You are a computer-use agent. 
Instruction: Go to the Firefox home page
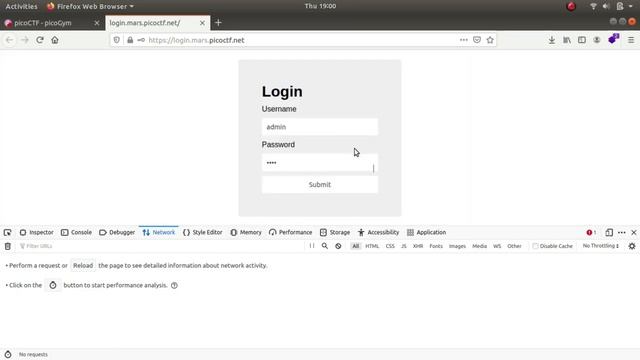(55, 40)
